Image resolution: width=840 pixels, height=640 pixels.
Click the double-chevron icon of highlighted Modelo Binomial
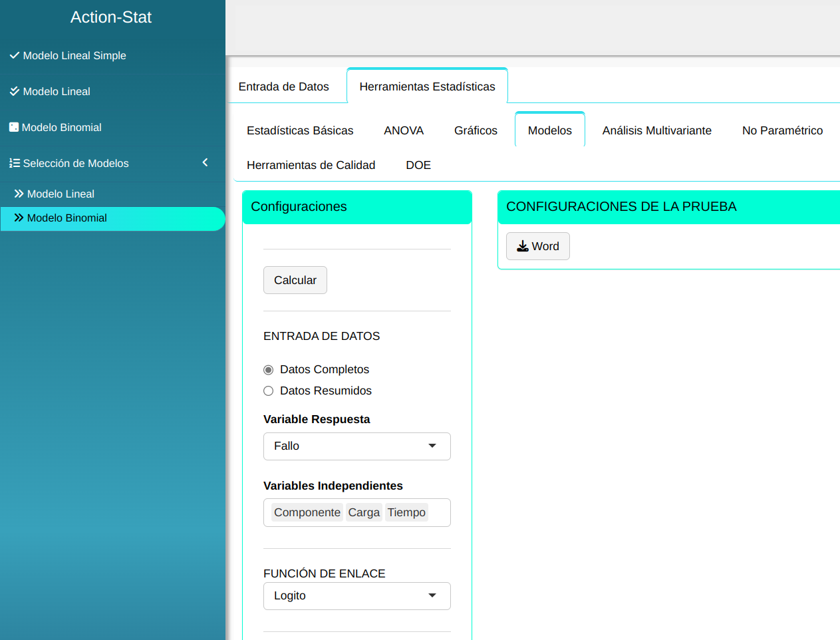coord(19,218)
